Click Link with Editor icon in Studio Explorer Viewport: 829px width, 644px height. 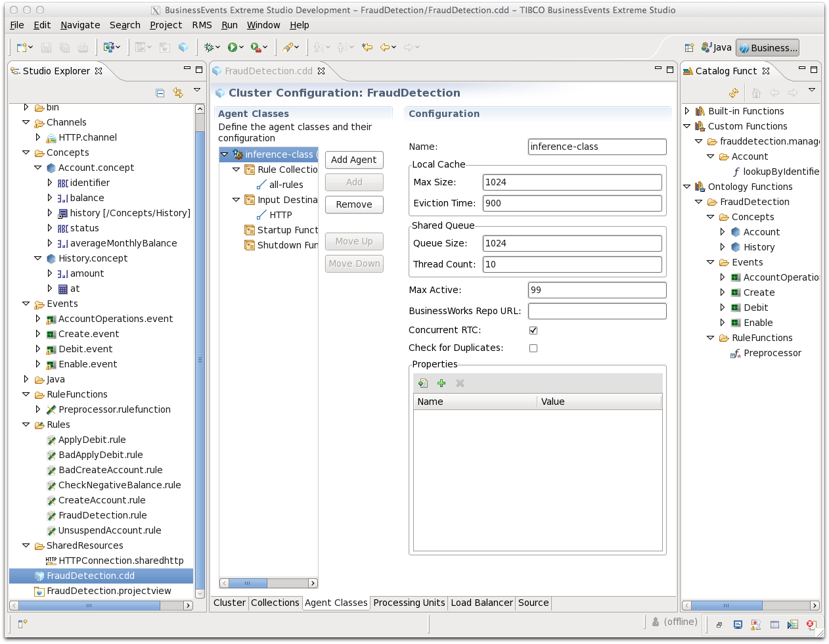click(178, 93)
